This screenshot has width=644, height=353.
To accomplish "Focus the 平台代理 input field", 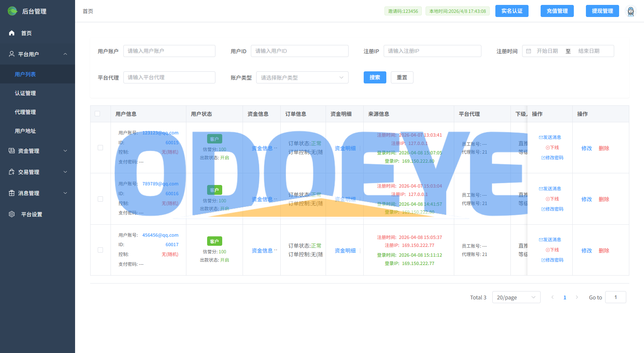I will pyautogui.click(x=169, y=77).
